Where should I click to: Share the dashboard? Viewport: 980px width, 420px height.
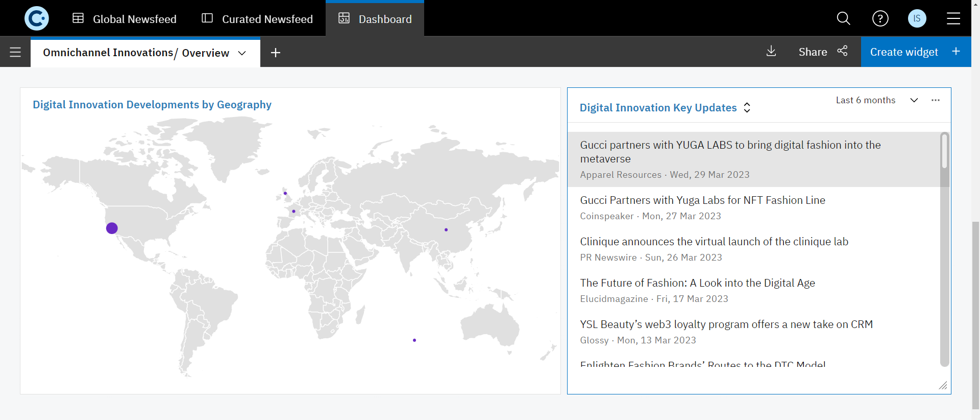point(823,52)
